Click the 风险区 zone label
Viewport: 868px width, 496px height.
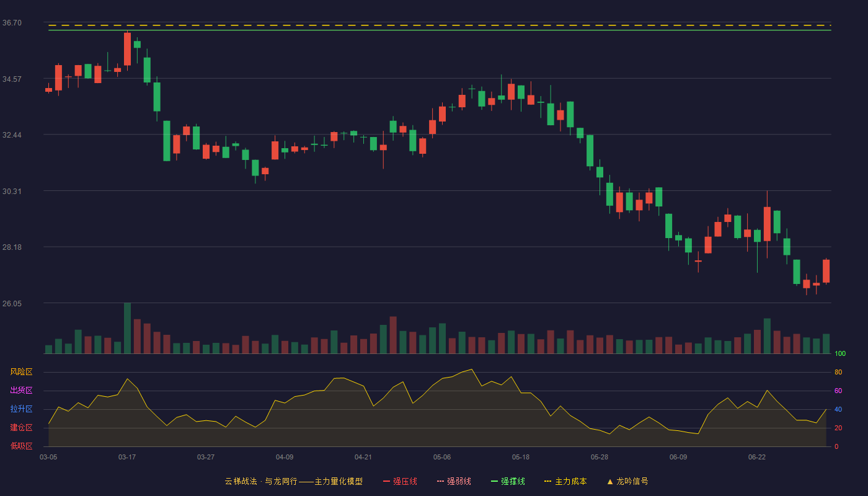21,372
